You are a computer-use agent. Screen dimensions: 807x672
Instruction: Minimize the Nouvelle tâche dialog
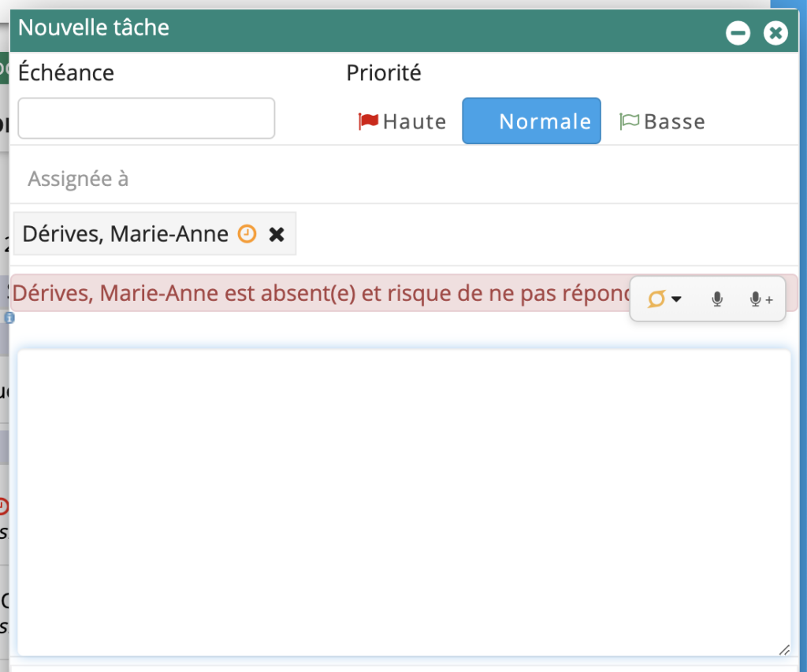pos(738,33)
